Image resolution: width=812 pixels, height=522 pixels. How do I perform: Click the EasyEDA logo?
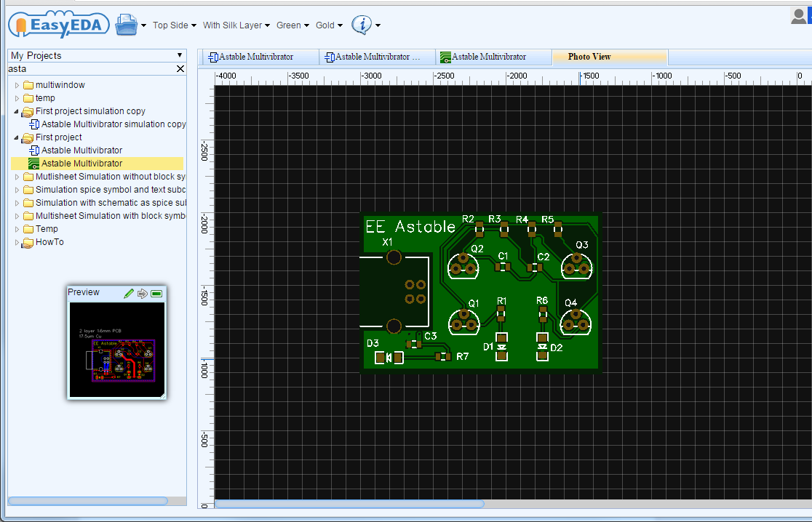tap(58, 24)
